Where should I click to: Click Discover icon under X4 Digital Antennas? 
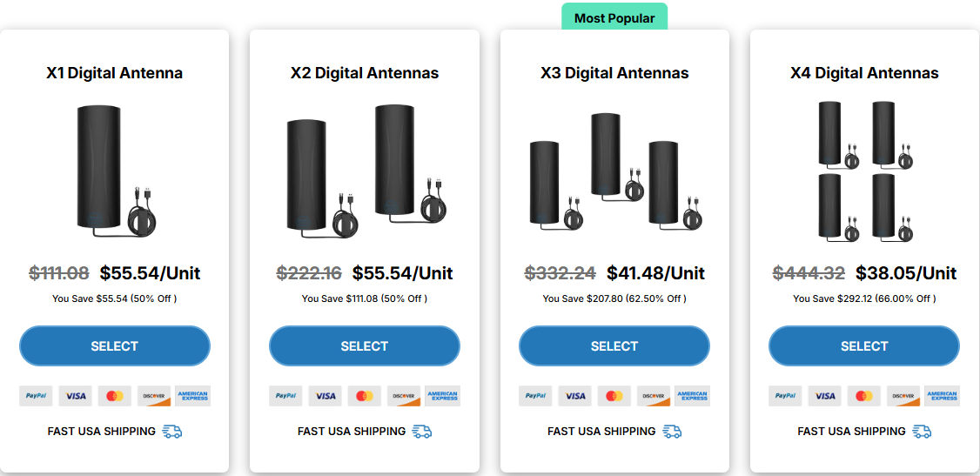click(x=903, y=396)
